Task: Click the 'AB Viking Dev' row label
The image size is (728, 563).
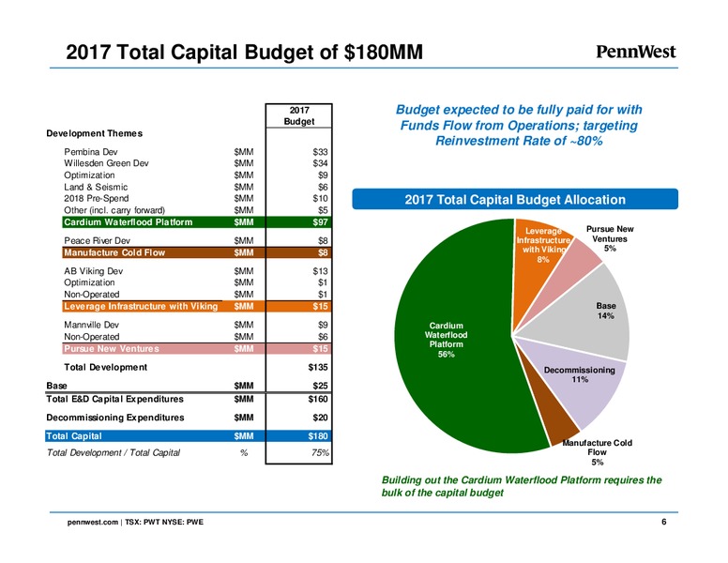Action: (x=93, y=271)
